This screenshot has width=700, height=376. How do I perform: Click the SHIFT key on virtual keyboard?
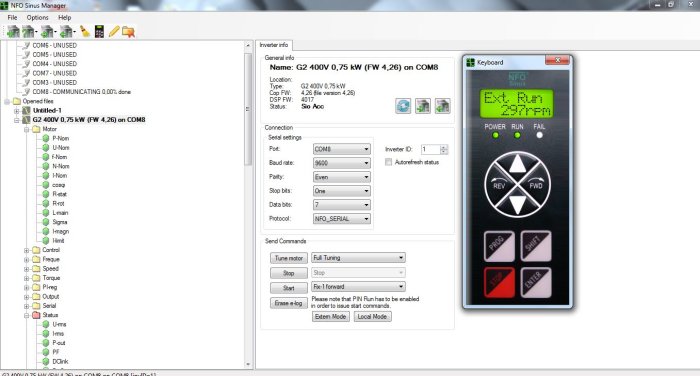[536, 246]
